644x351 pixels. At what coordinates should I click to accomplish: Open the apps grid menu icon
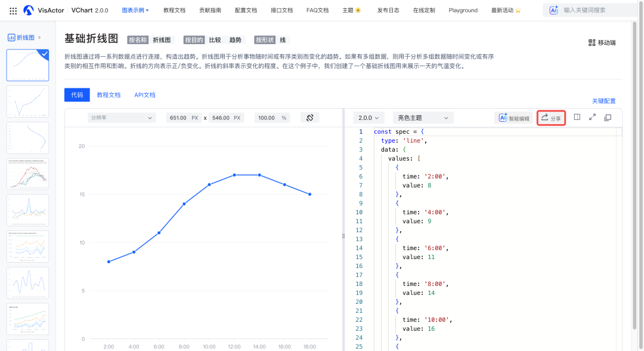(x=13, y=11)
